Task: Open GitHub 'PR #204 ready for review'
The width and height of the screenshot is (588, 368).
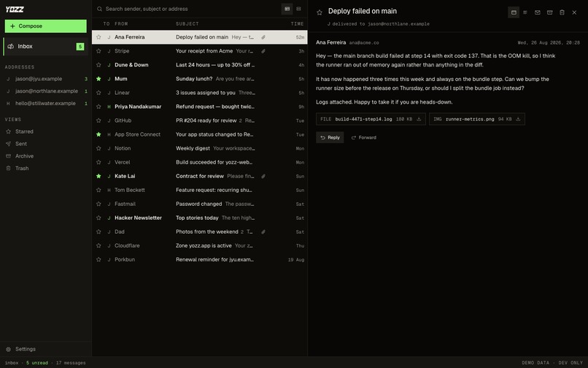Action: [x=199, y=120]
